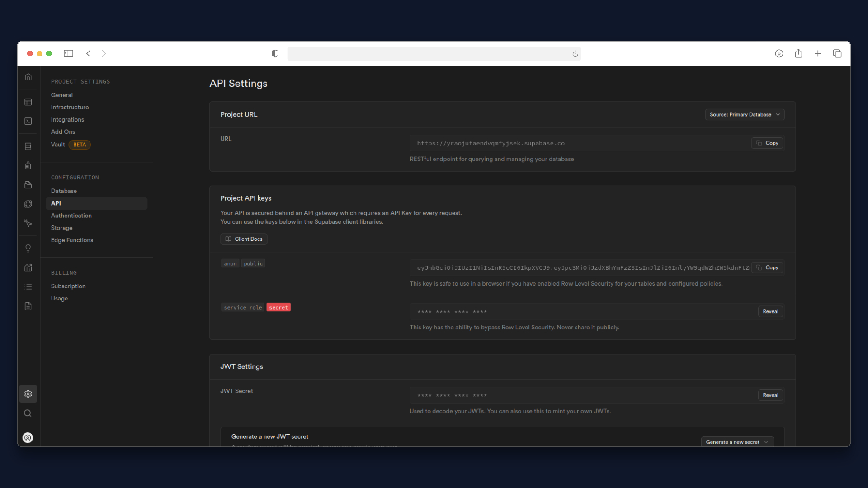
Task: Click 'Generate a new JWT secret' text
Action: tap(270, 436)
